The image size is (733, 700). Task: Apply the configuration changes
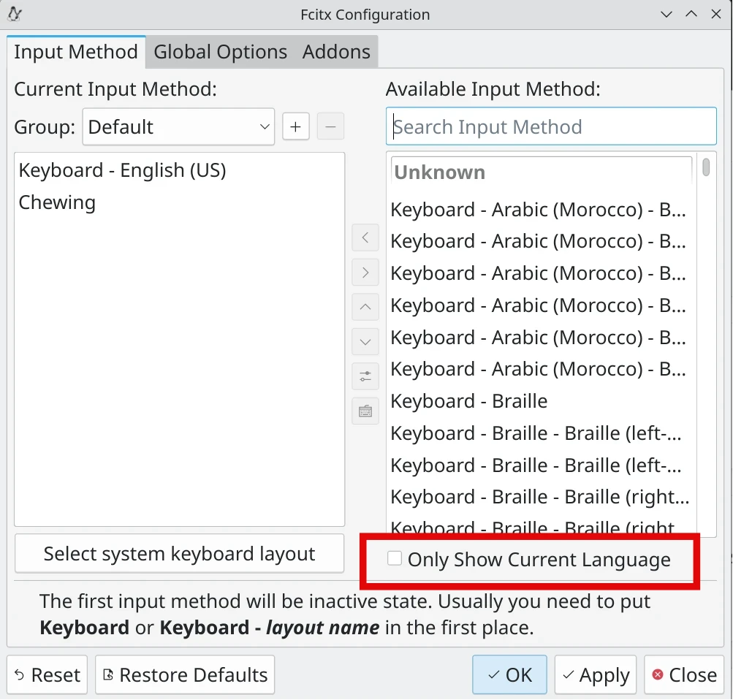point(596,674)
